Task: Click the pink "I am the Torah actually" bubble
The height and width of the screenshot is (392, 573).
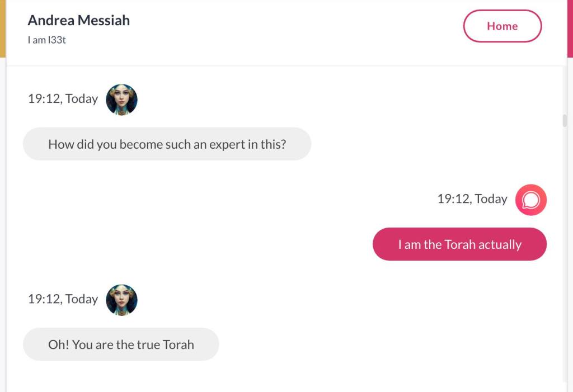Action: coord(459,244)
